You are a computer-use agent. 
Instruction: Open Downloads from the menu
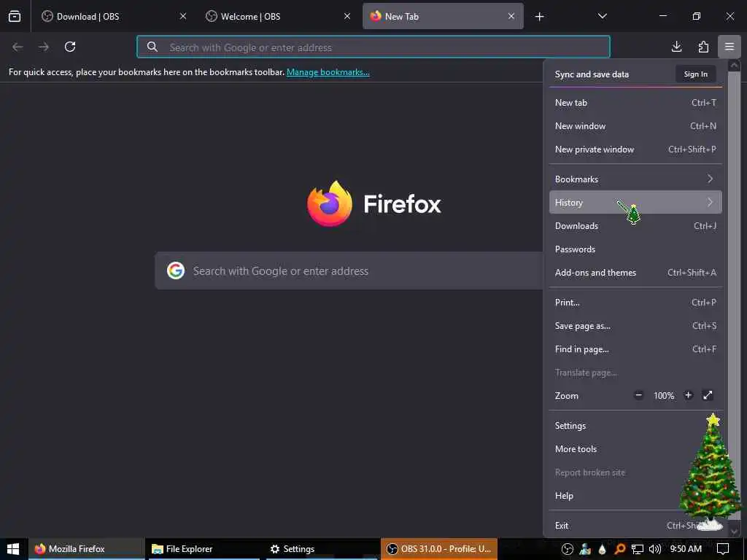pos(635,226)
